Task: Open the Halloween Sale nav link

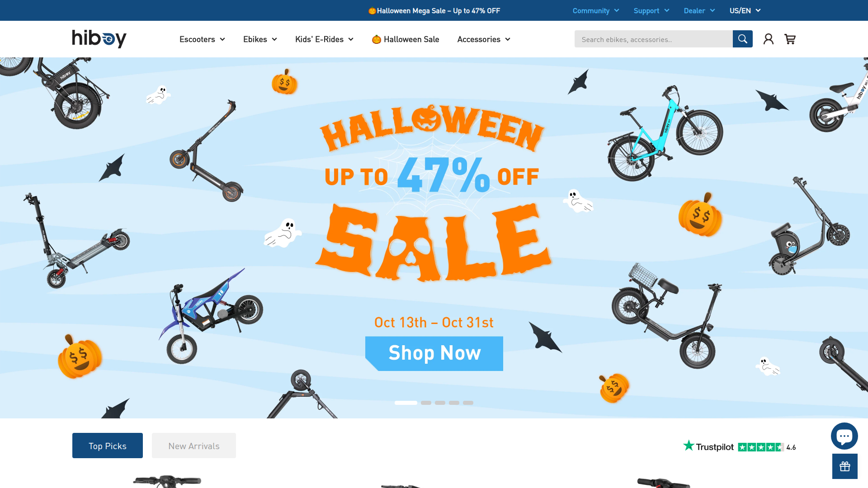Action: coord(406,39)
